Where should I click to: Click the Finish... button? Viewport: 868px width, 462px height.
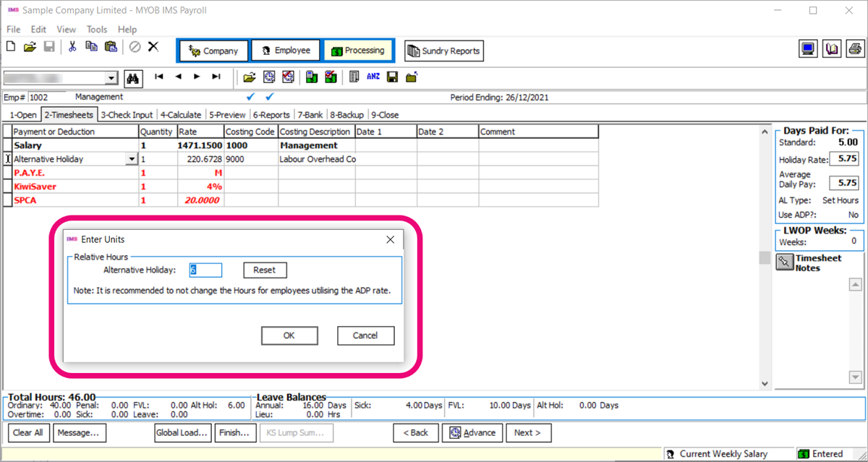click(x=234, y=432)
